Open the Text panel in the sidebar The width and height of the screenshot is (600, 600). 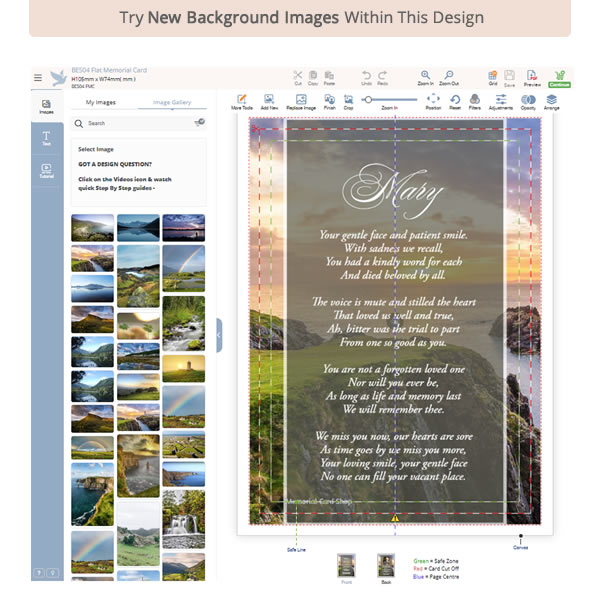click(x=46, y=139)
